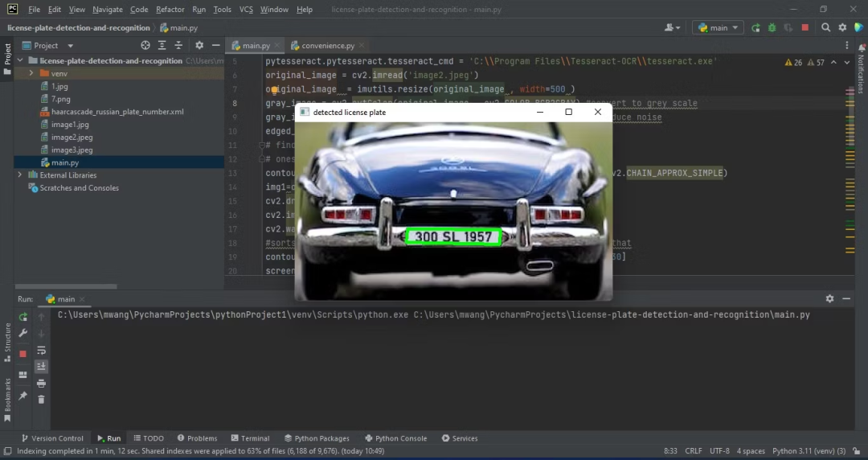
Task: Open Services tool window
Action: point(460,438)
